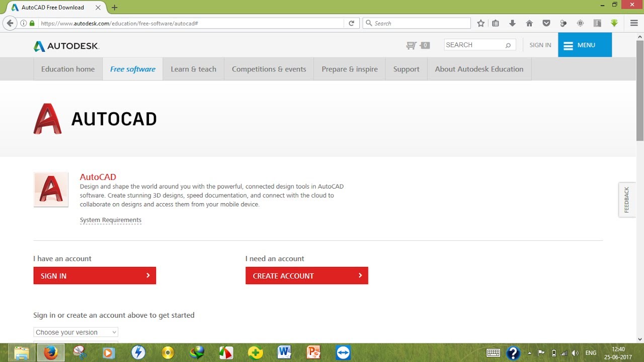Go to Competitions & events tab
This screenshot has height=362, width=644.
pyautogui.click(x=269, y=69)
